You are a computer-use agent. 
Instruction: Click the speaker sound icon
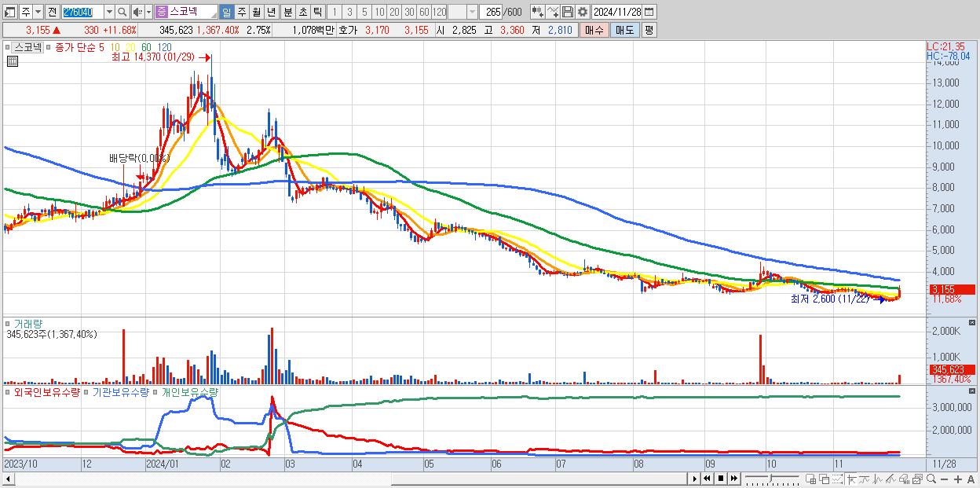point(137,12)
